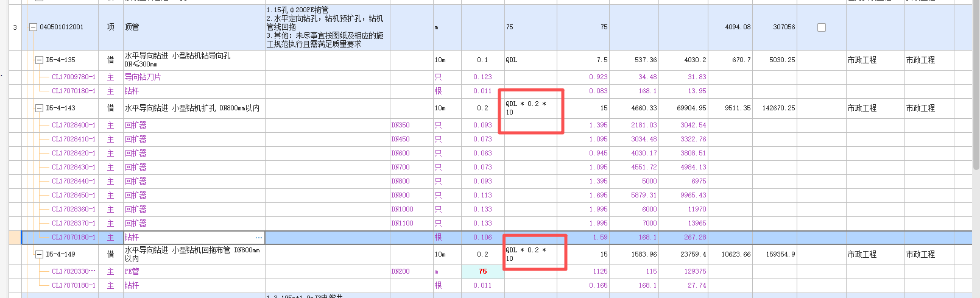Select code CL17028360-1
Viewport: 980px width, 298px height.
(74, 210)
